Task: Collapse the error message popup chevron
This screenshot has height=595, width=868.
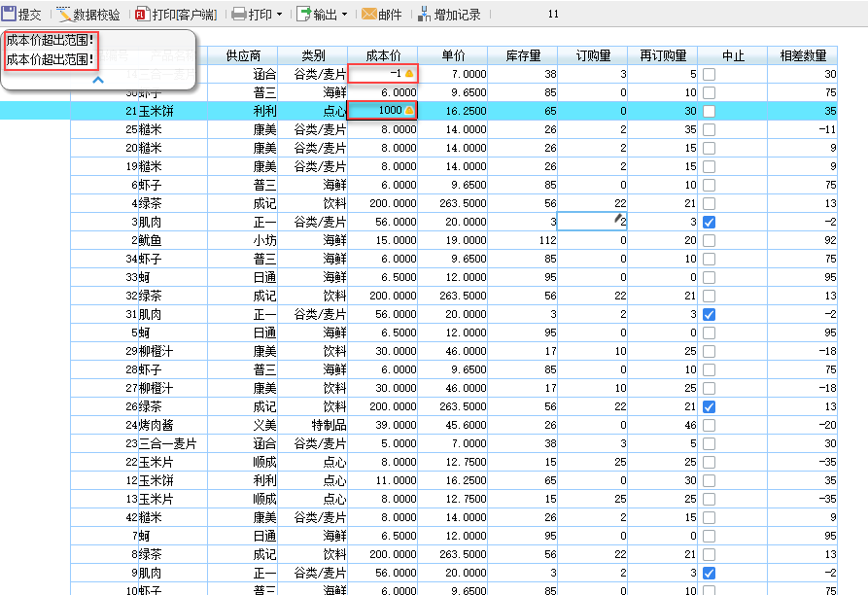Action: tap(98, 80)
